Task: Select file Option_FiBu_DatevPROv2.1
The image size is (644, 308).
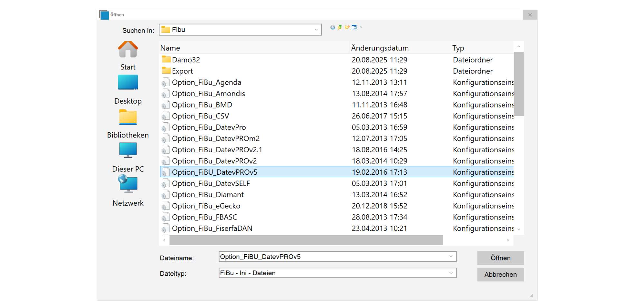Action: click(x=217, y=150)
